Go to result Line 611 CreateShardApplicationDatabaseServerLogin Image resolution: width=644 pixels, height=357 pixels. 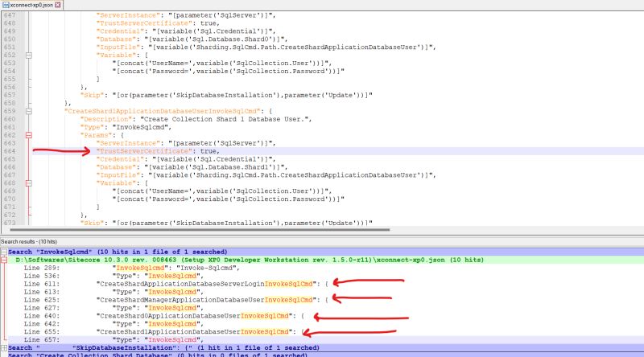point(175,284)
